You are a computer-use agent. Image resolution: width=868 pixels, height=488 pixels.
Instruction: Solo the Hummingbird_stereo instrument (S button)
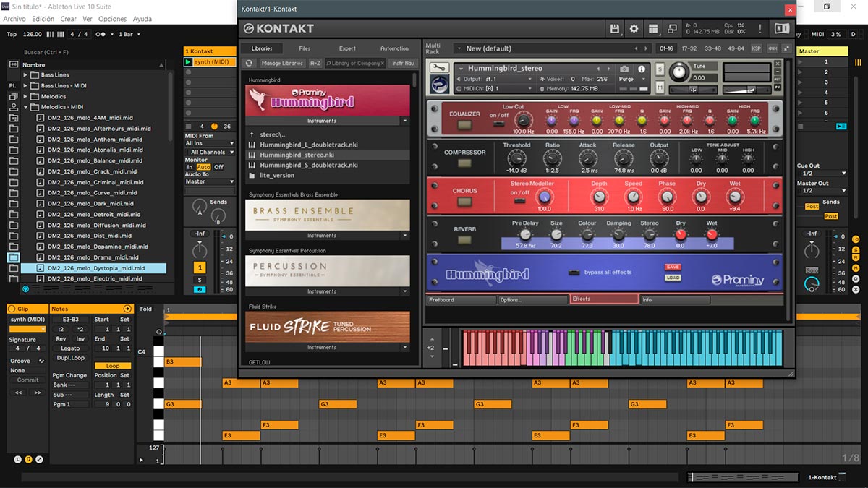point(660,69)
